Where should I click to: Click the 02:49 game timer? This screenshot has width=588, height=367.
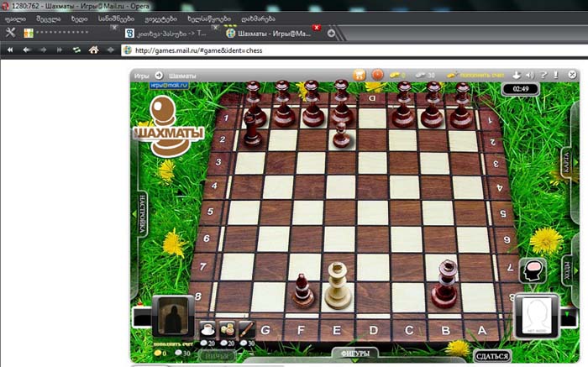point(521,89)
